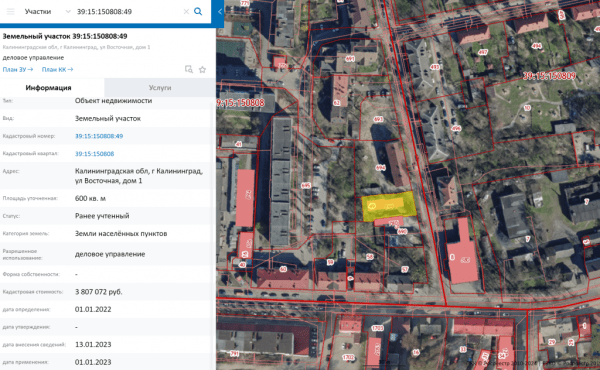The height and width of the screenshot is (370, 600).
Task: Click parcel label 1702 on map
Action: click(x=348, y=357)
